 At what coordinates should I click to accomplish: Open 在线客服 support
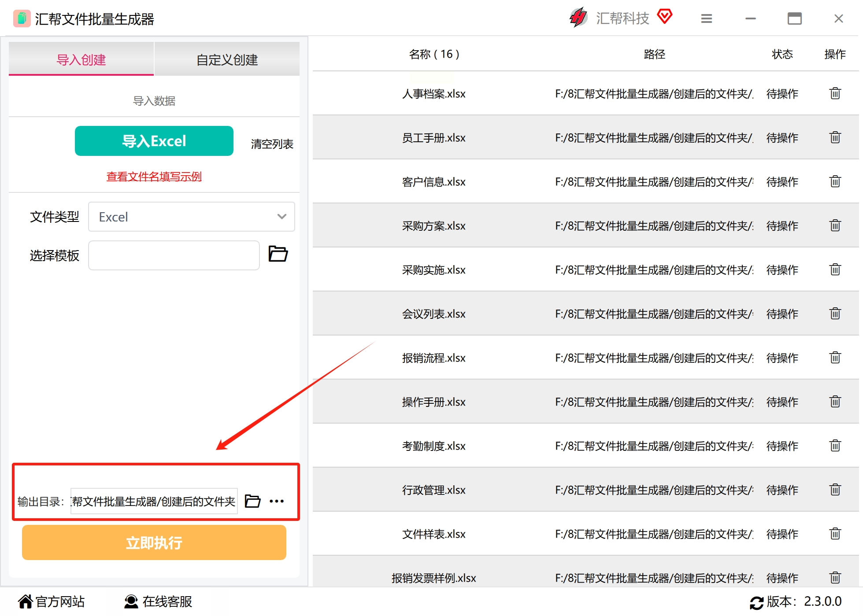pos(159,601)
